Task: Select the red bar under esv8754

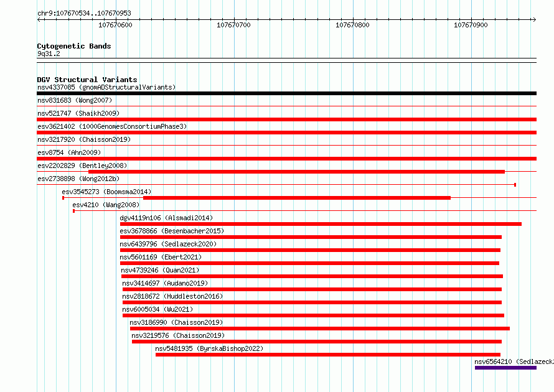Action: (286, 159)
